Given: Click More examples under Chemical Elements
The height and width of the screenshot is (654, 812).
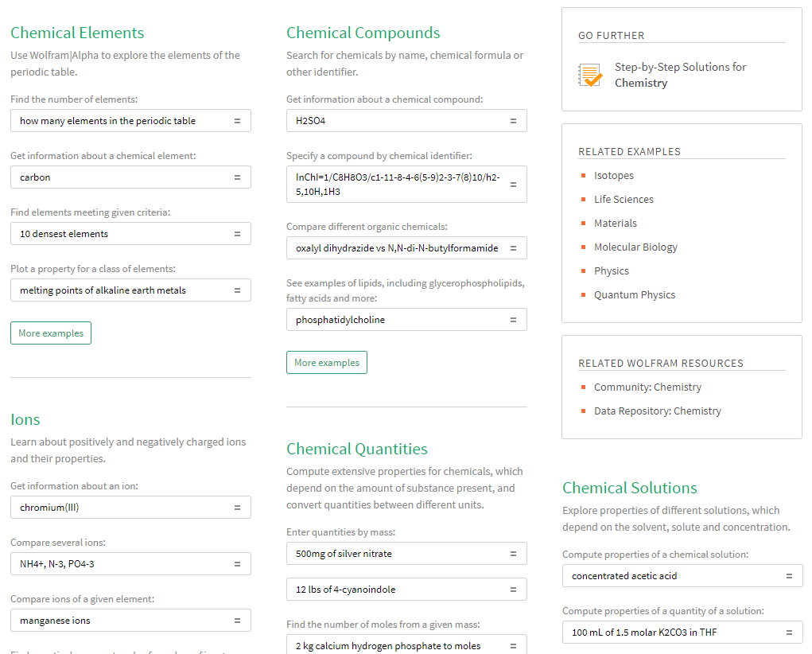Looking at the screenshot, I should pos(51,333).
